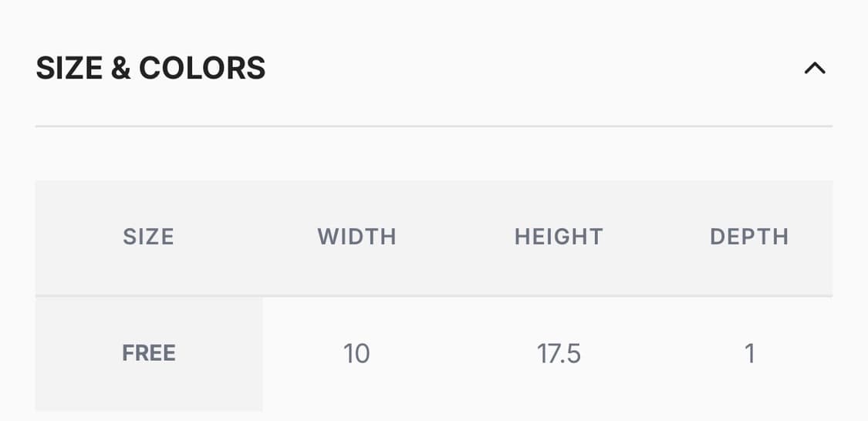
Task: Click the gap between WIDTH and HEIGHT headers
Action: (455, 237)
